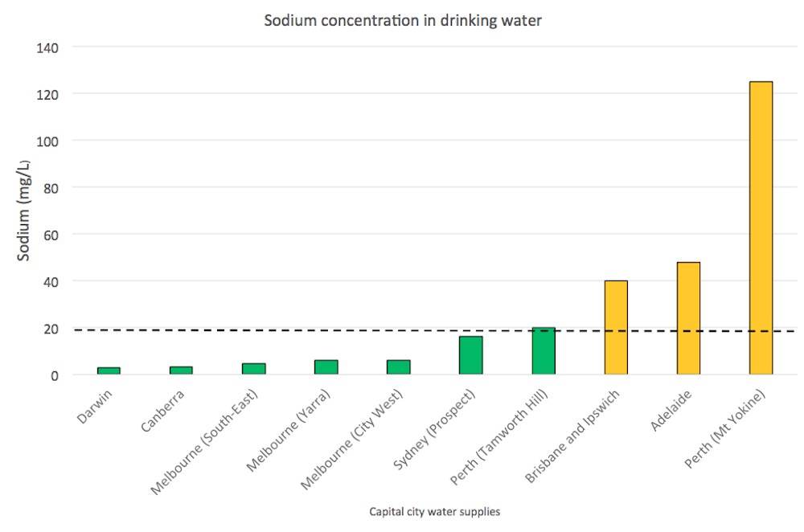Click the green Melbourne (City West) bar
This screenshot has width=804, height=532.
399,367
